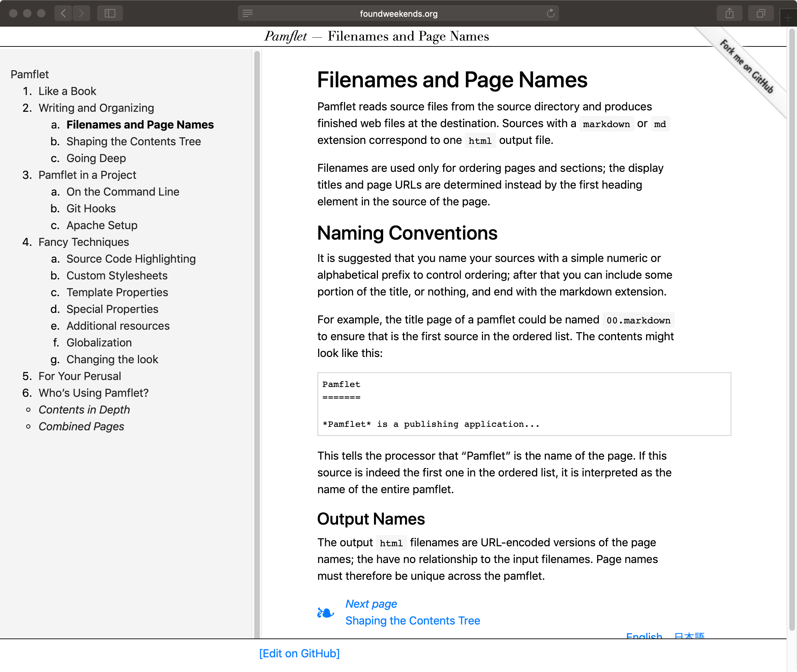This screenshot has width=797, height=672.
Task: Go forward with the browser forward arrow
Action: 81,14
